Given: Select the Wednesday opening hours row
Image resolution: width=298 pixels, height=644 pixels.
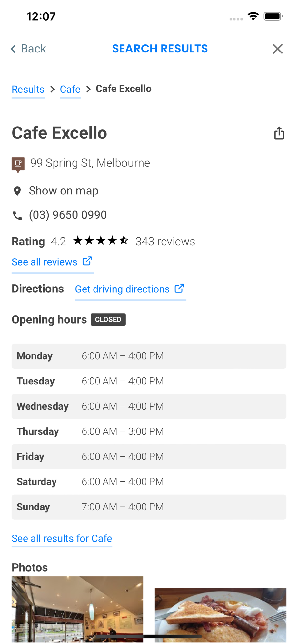Looking at the screenshot, I should tap(149, 406).
